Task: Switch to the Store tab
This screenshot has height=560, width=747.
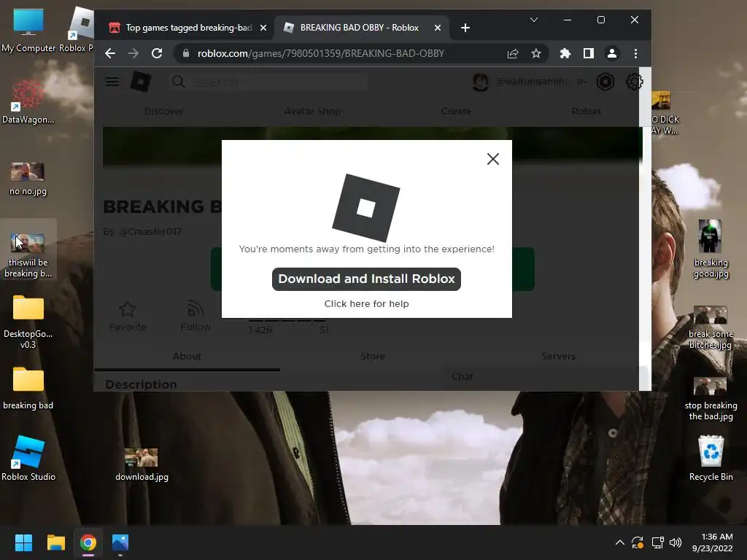Action: click(373, 356)
